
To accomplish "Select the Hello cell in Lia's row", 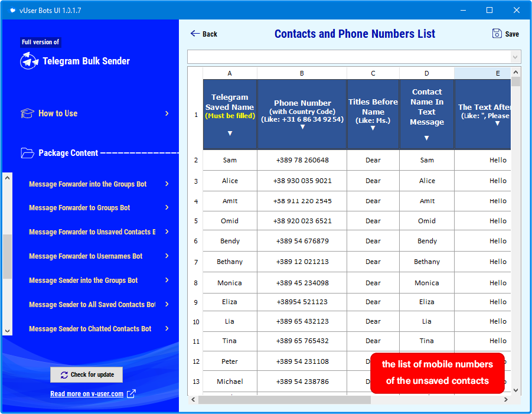I will 482,321.
